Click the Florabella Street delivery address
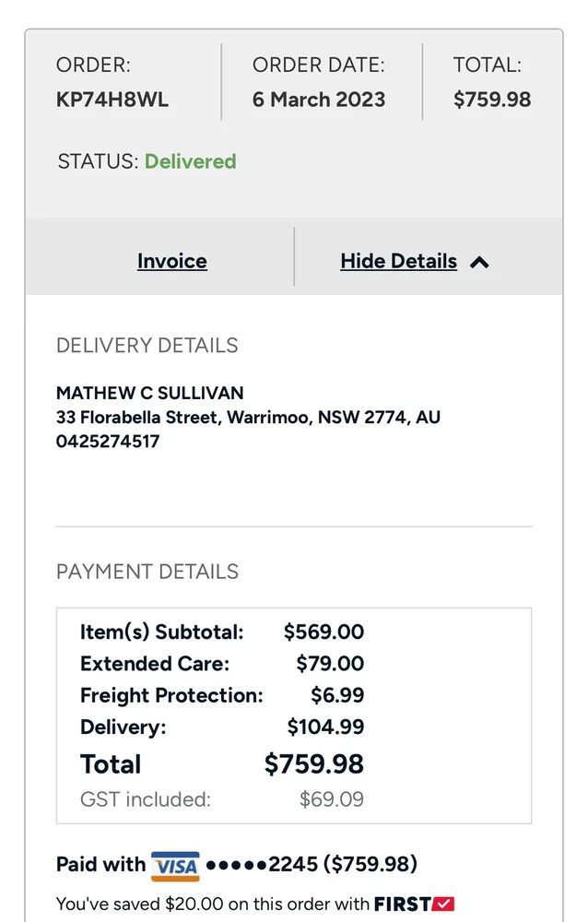Screen dimensions: 588x922 point(248,417)
